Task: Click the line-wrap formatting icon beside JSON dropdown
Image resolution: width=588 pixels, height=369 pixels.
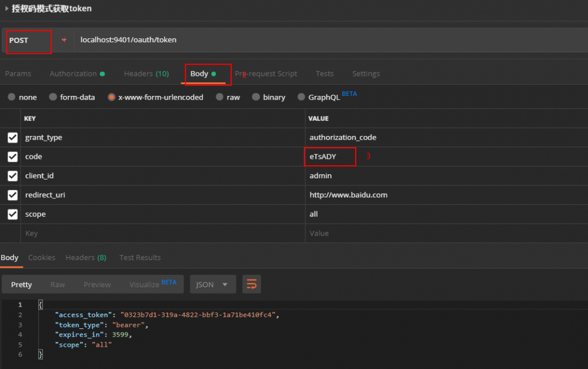Action: (x=252, y=284)
